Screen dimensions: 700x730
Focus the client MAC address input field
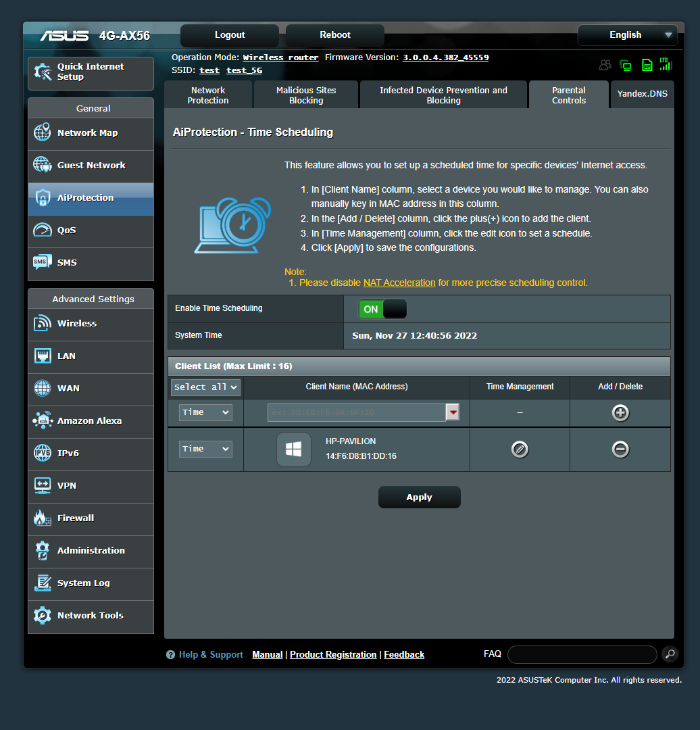click(x=357, y=412)
